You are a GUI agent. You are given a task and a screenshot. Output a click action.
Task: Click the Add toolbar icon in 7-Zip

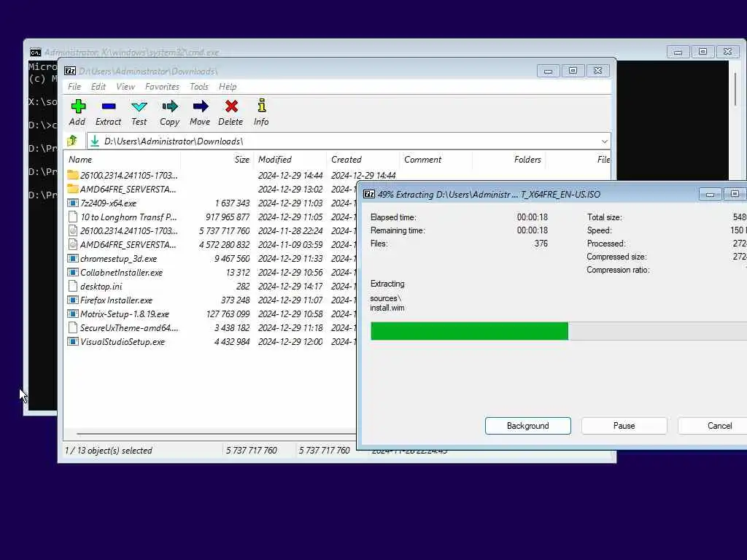(78, 106)
